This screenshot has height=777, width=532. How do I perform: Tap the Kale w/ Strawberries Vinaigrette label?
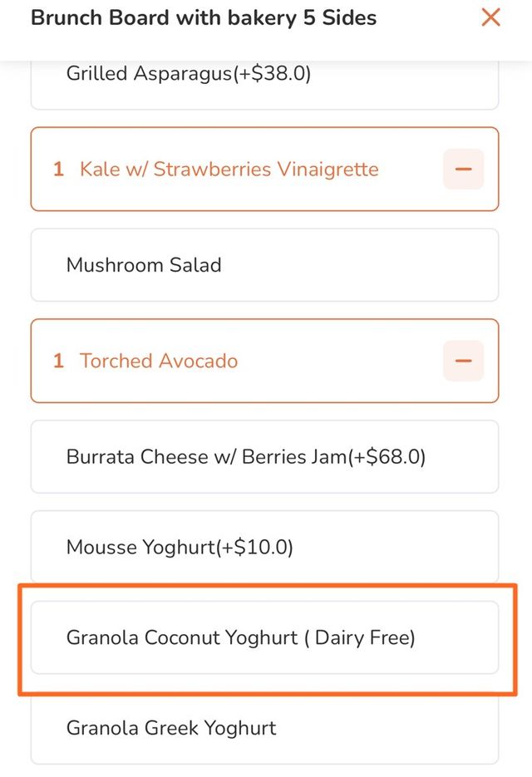pos(229,169)
